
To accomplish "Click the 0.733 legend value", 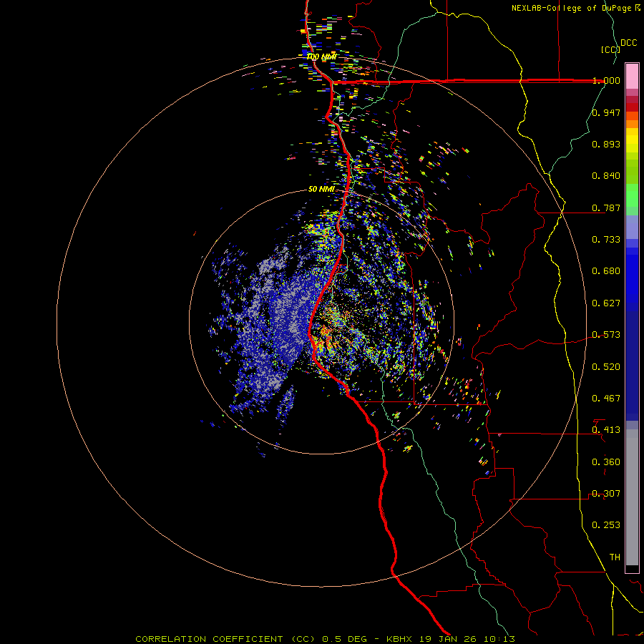I will [606, 240].
